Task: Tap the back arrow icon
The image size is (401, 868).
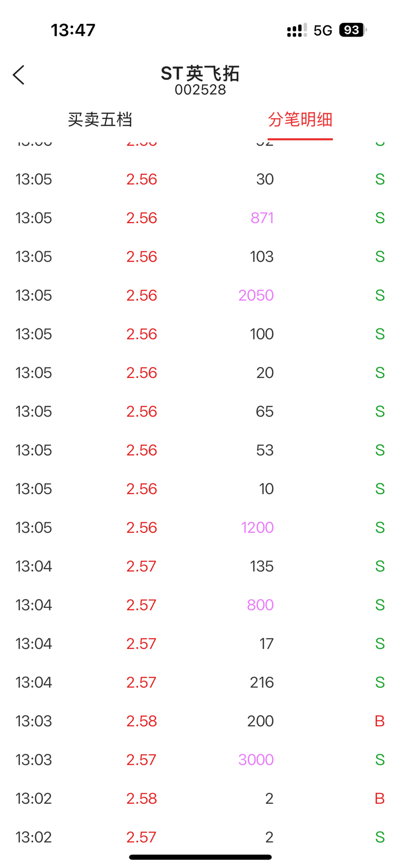Action: point(19,75)
